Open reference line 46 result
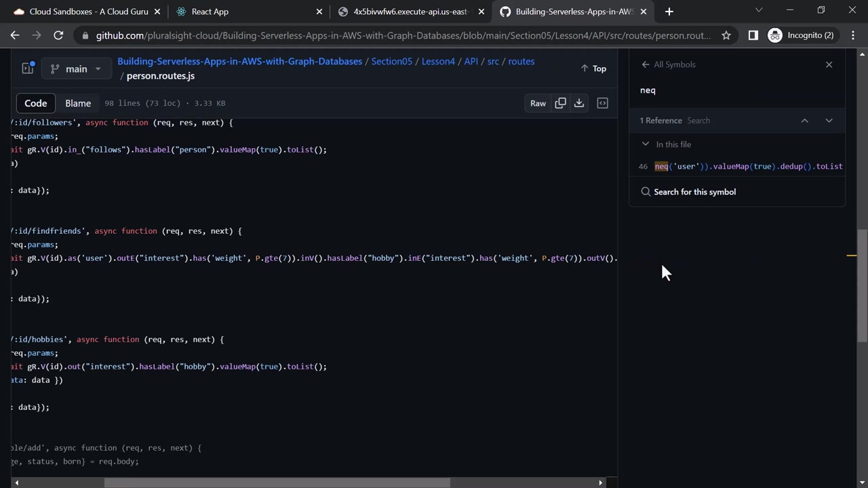 click(x=741, y=166)
